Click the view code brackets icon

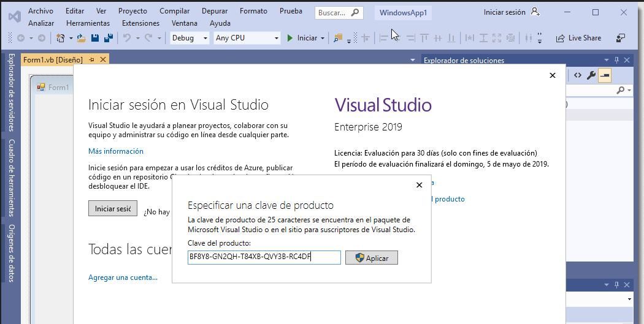coord(578,75)
